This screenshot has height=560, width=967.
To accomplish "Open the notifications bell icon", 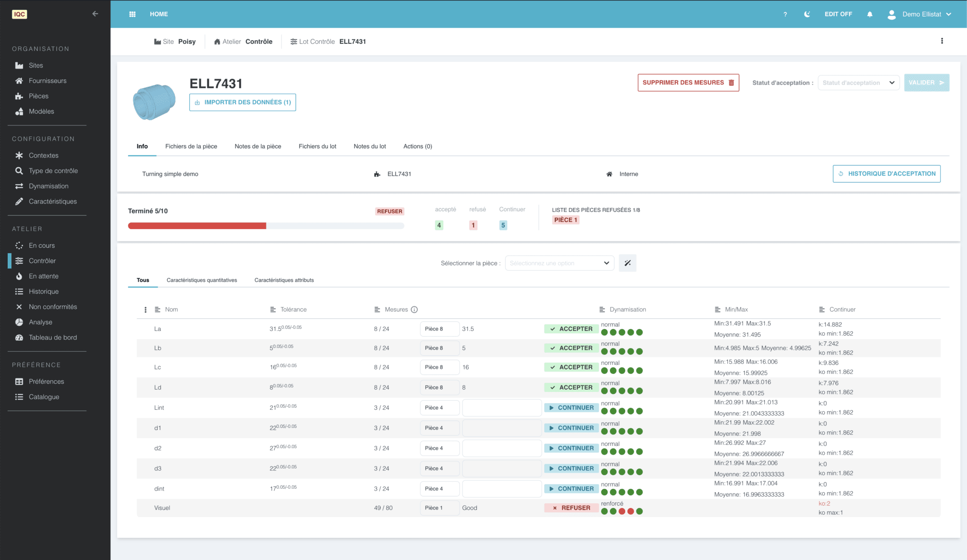I will pos(870,14).
